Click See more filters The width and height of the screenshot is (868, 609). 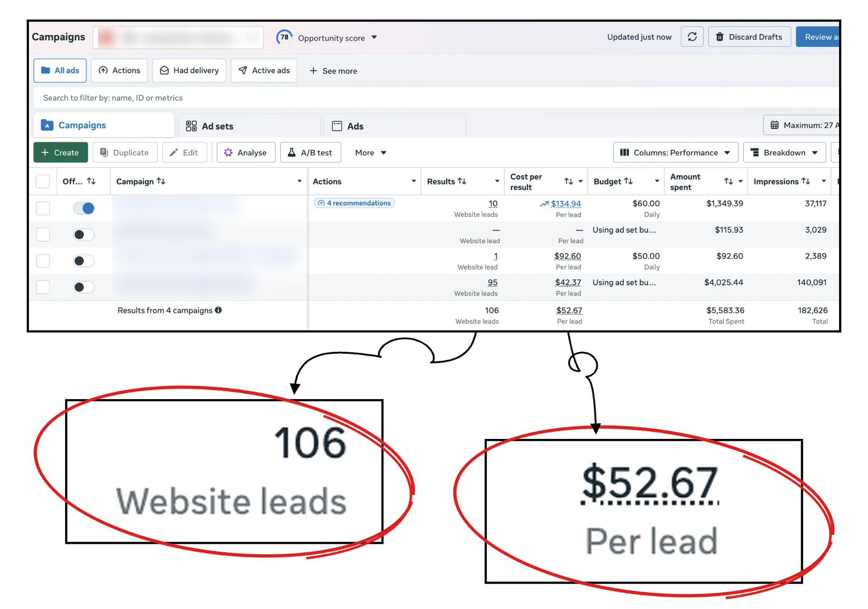click(x=333, y=71)
